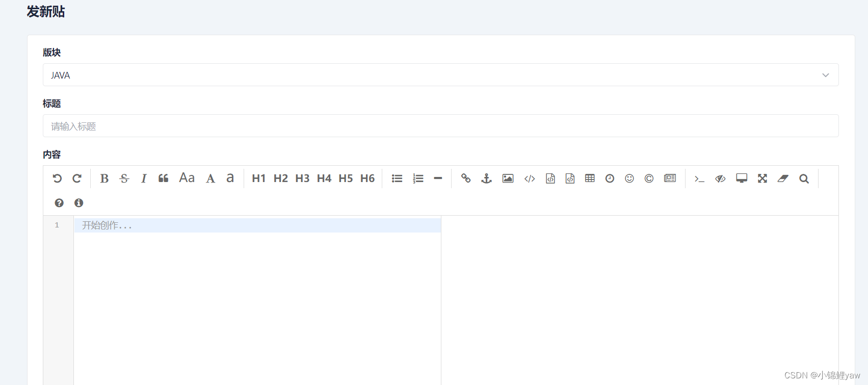Viewport: 868px width, 385px height.
Task: Insert an unordered bullet list
Action: pyautogui.click(x=397, y=178)
